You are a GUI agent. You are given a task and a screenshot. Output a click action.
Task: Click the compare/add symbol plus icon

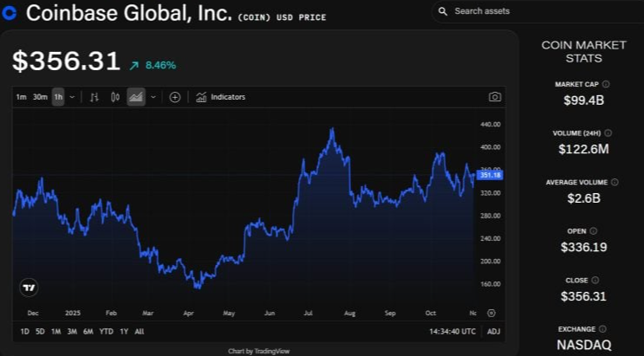(x=175, y=97)
